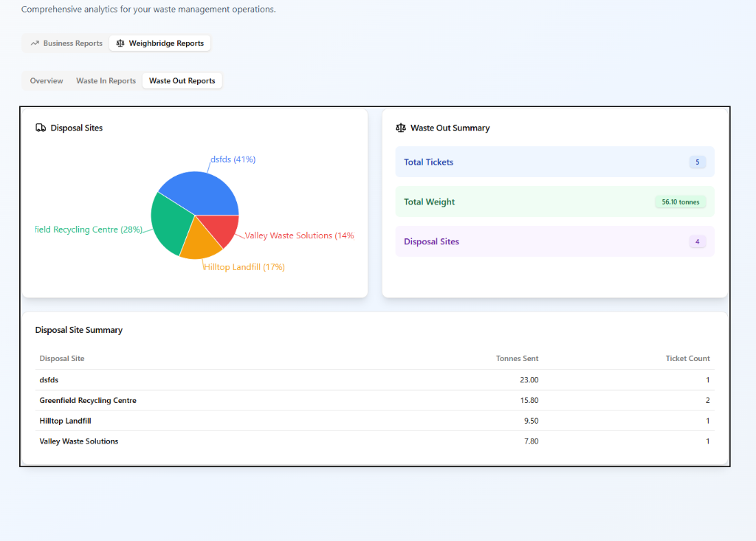Click the Recycling Centre (28%) chart label
This screenshot has width=756, height=541.
pyautogui.click(x=89, y=230)
